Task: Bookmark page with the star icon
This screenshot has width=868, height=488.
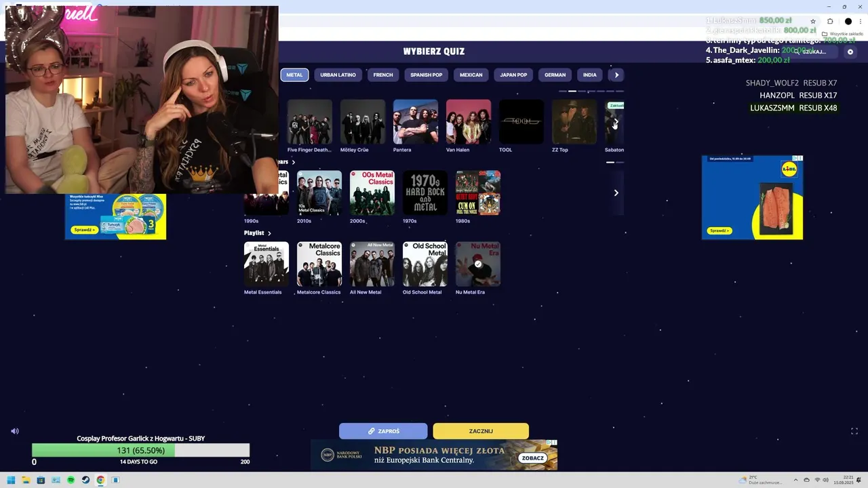Action: 813,21
